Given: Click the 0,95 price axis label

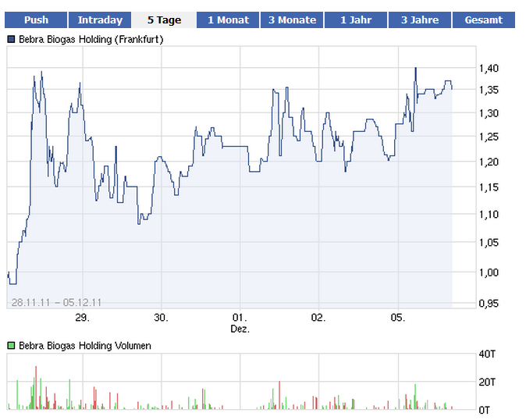Looking at the screenshot, I should point(489,304).
